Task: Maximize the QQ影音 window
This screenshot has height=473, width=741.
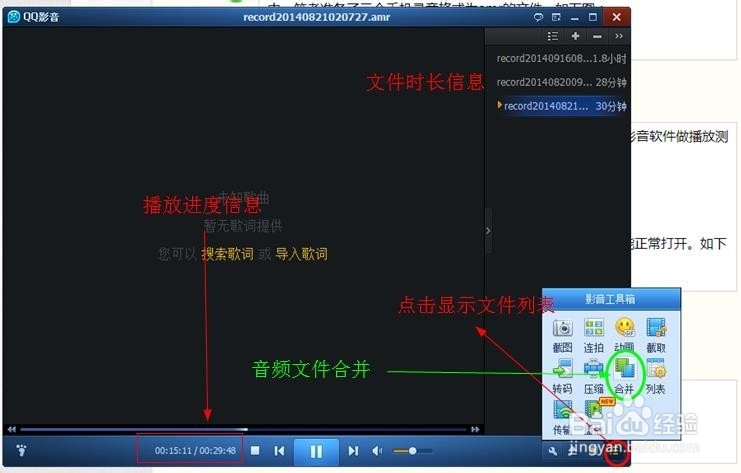Action: [x=593, y=17]
